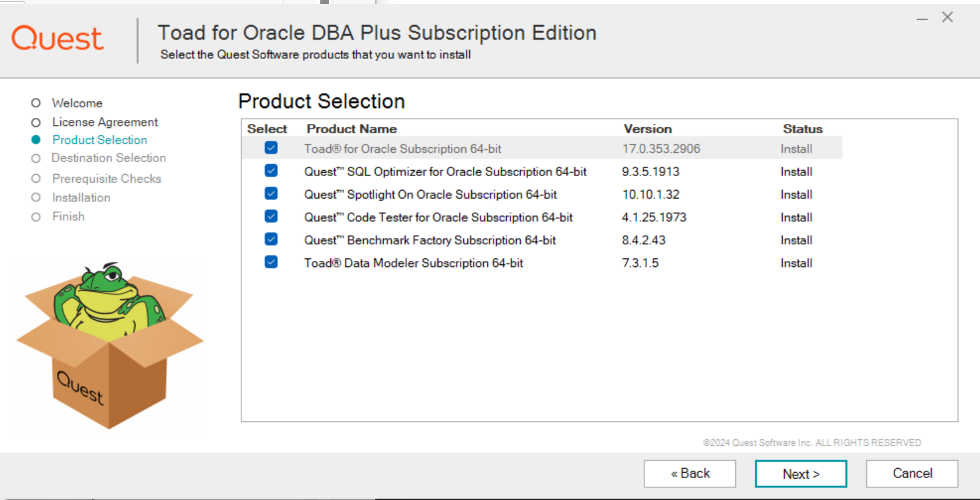Click Install status of Data Modeler row
Image resolution: width=980 pixels, height=500 pixels.
796,263
